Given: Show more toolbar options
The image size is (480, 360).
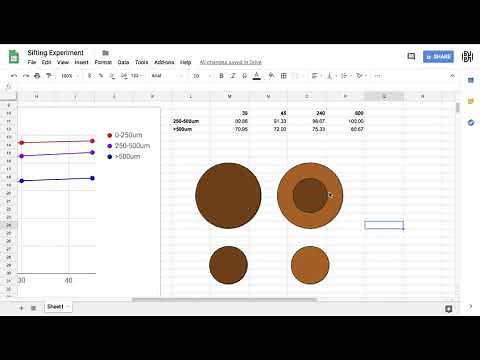Looking at the screenshot, I should pos(377,76).
